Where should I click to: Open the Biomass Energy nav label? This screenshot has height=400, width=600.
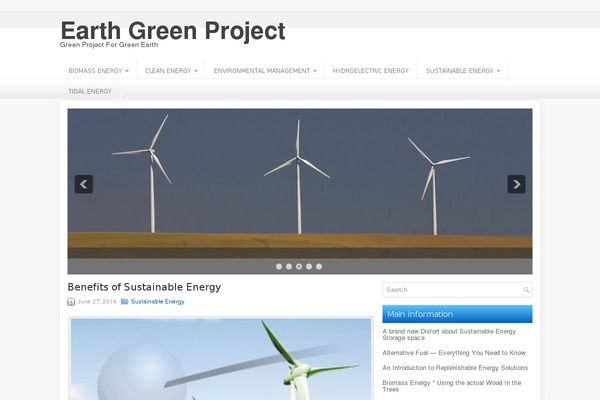[95, 71]
